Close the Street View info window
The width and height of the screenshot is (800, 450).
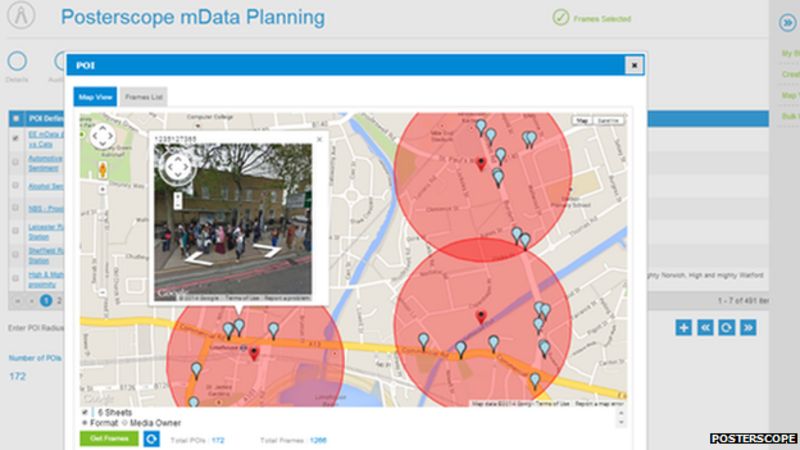coord(319,139)
